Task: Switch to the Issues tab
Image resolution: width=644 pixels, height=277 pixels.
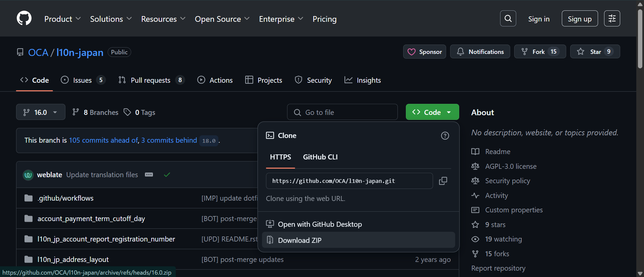Action: click(83, 80)
